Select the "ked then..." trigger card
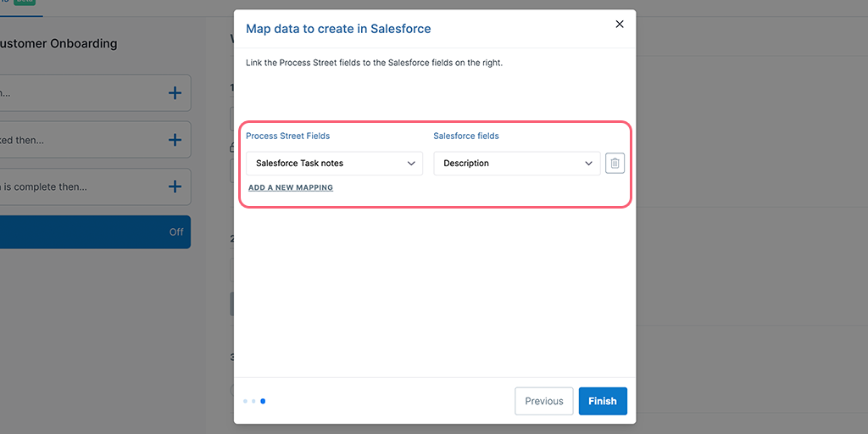 point(95,140)
